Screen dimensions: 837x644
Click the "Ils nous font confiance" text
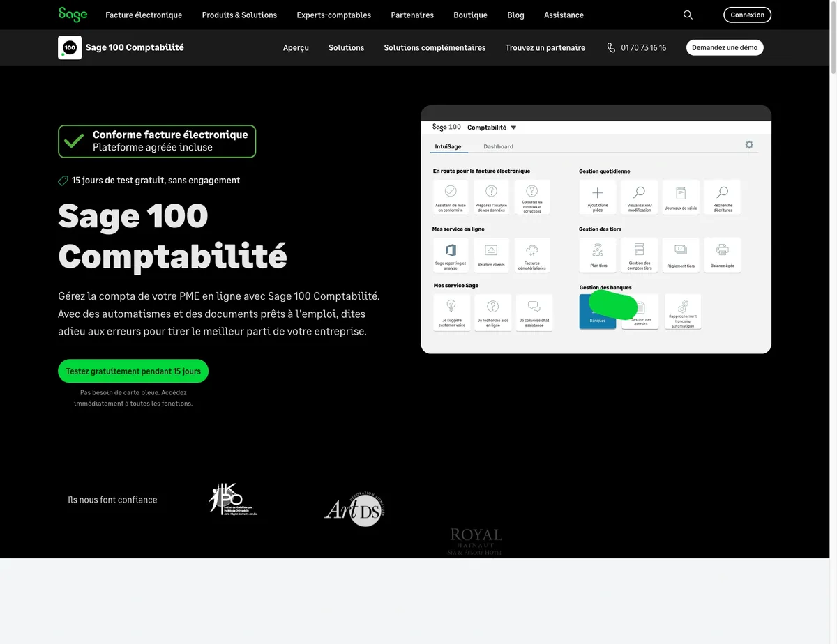[112, 500]
